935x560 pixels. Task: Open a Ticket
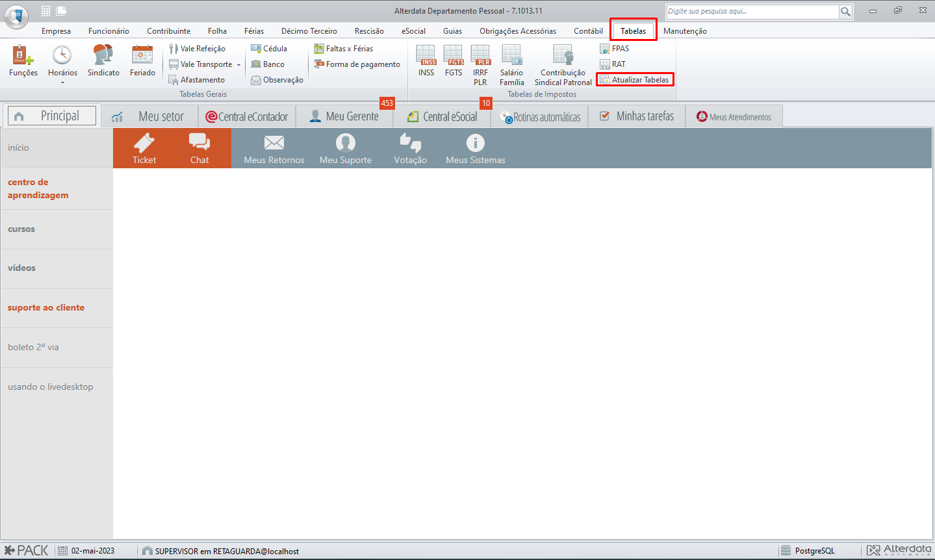(144, 149)
